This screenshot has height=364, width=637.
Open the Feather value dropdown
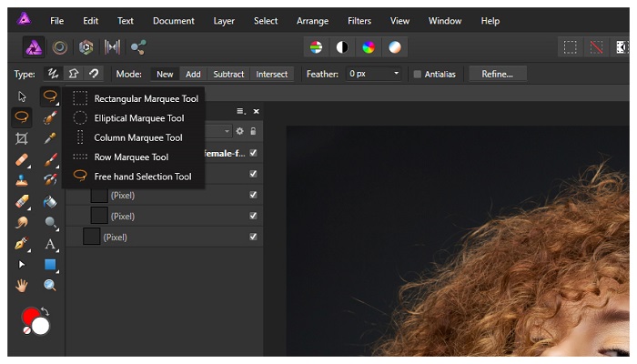pos(396,74)
